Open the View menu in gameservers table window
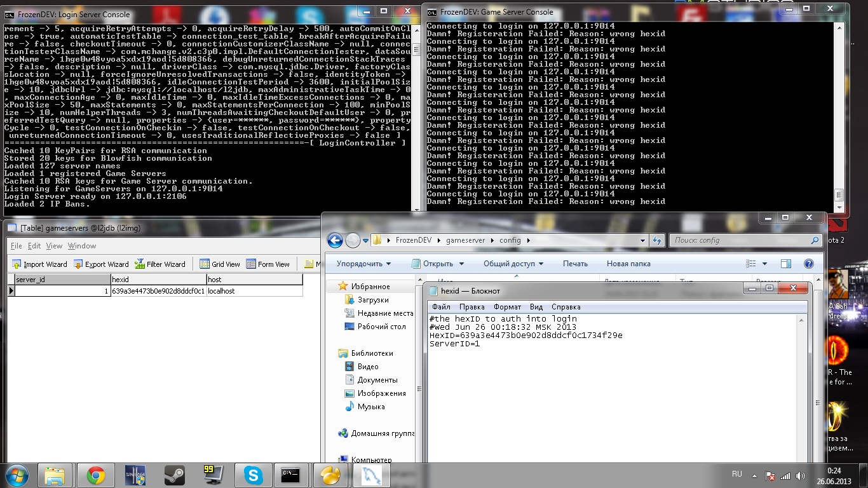This screenshot has width=868, height=488. click(54, 246)
